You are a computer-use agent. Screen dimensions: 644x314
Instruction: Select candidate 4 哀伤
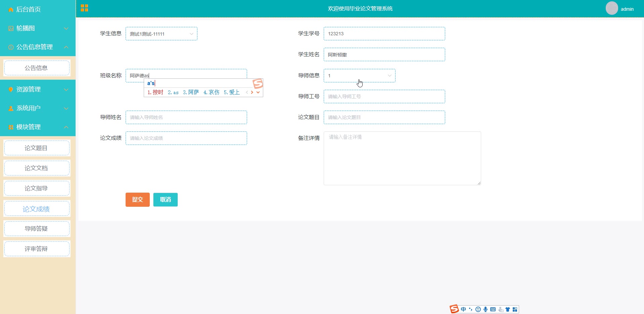point(211,92)
